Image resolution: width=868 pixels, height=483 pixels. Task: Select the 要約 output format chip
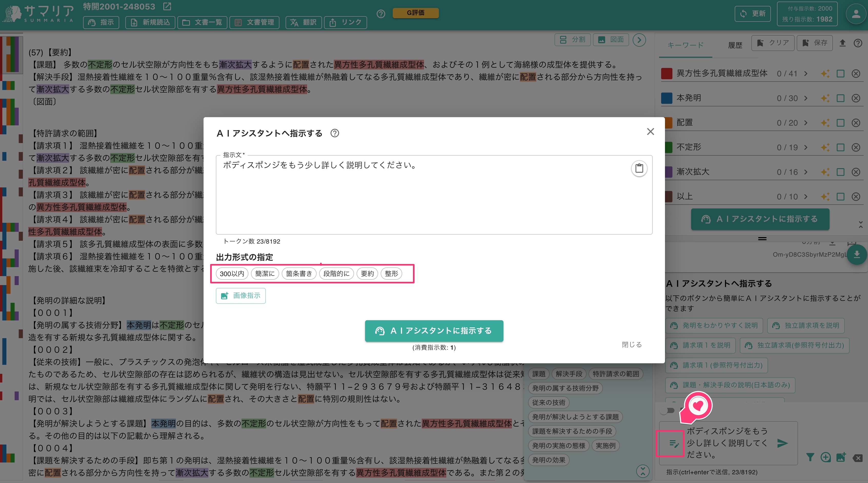367,273
